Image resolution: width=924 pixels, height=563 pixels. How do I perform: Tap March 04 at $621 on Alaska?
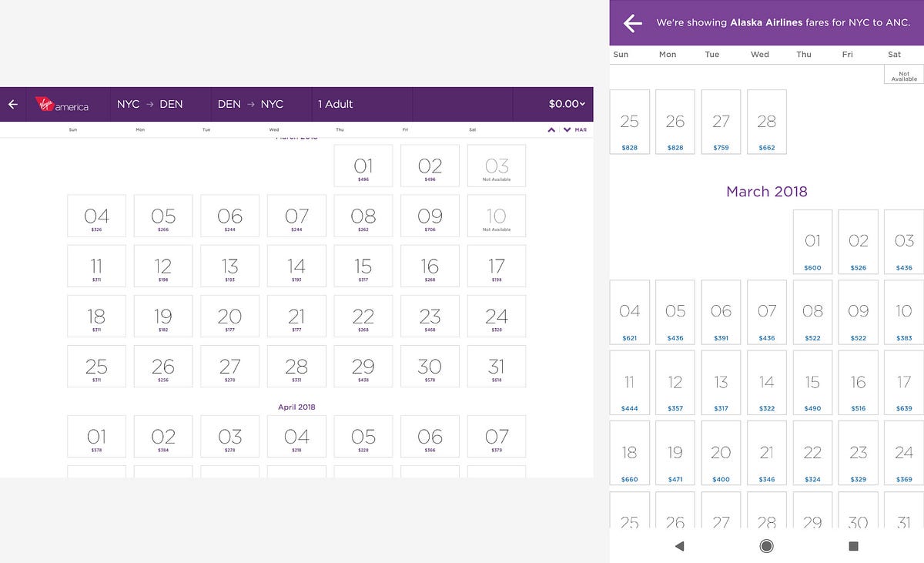pyautogui.click(x=630, y=312)
